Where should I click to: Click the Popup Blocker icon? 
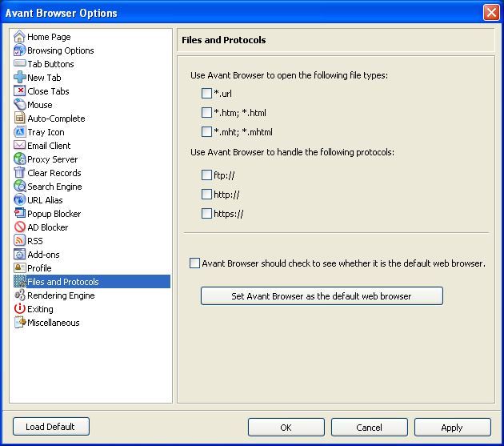click(19, 214)
